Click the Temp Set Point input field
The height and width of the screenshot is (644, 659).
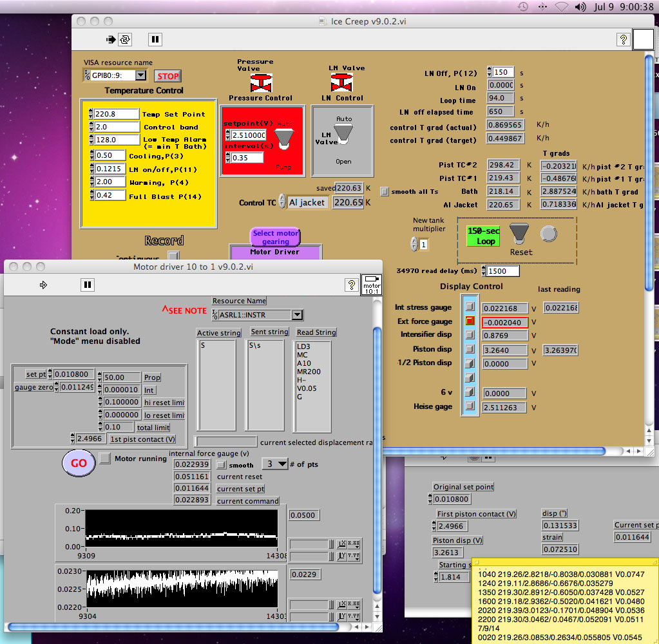(116, 114)
